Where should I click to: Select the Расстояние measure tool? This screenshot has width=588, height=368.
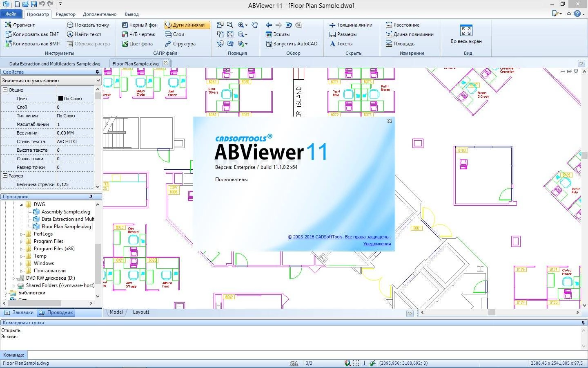coord(402,25)
